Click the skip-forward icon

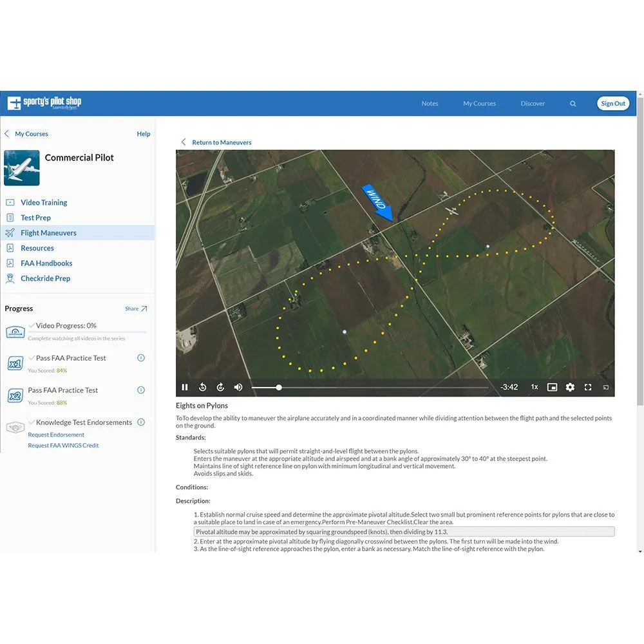pyautogui.click(x=220, y=387)
